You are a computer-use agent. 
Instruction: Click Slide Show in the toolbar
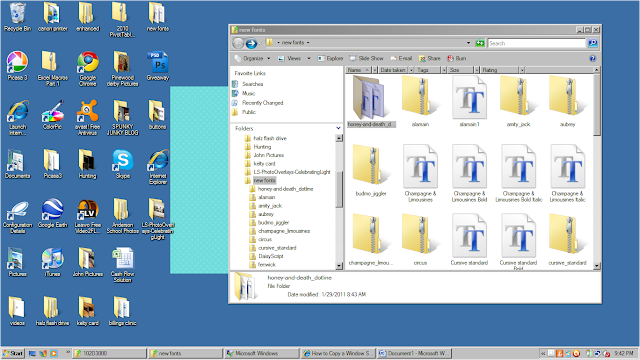click(x=366, y=58)
